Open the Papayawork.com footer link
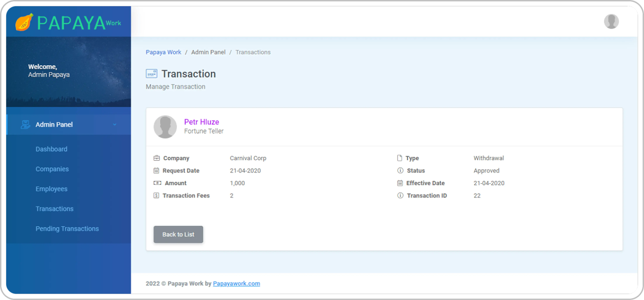The image size is (644, 300). [x=236, y=283]
